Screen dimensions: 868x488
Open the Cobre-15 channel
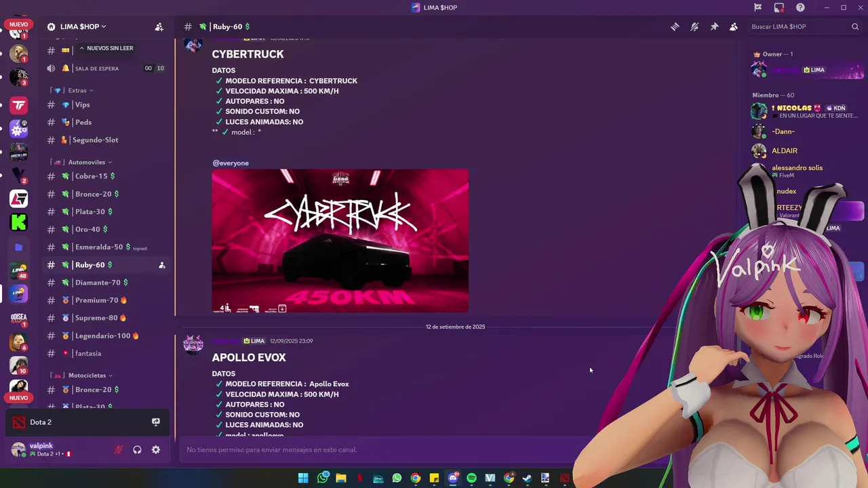click(106, 176)
